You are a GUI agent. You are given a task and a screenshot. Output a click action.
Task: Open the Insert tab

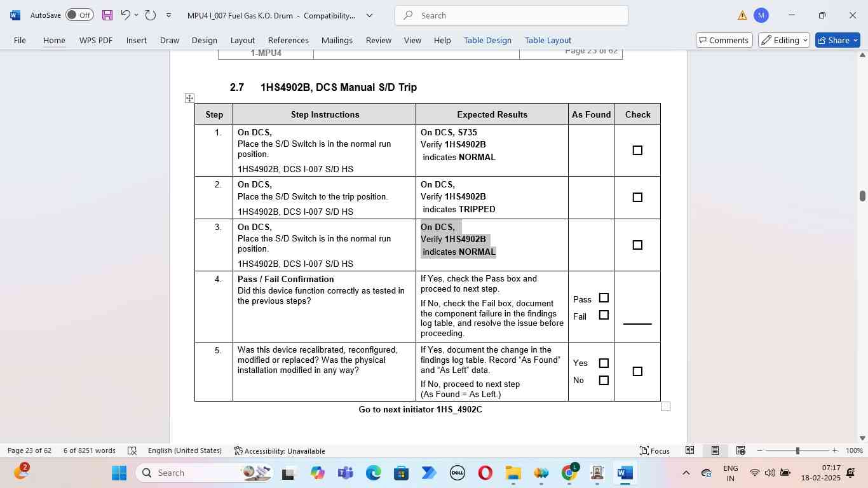point(137,40)
